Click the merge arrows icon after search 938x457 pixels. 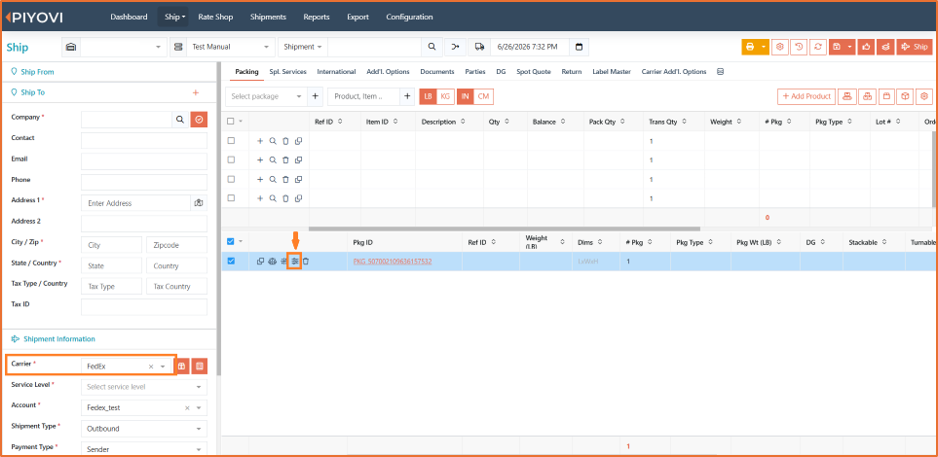(455, 47)
